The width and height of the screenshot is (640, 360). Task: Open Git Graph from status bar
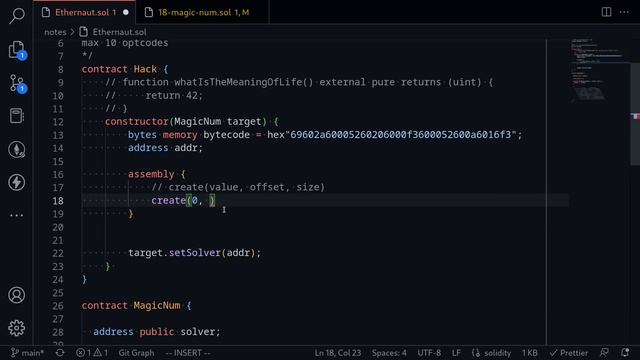tap(136, 353)
